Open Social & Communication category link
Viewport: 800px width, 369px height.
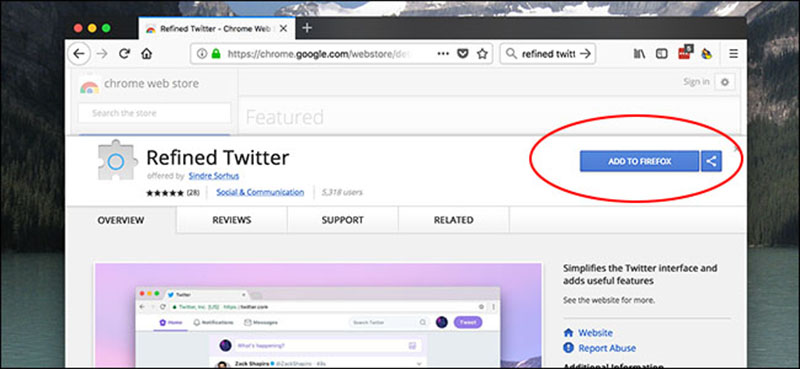point(260,192)
